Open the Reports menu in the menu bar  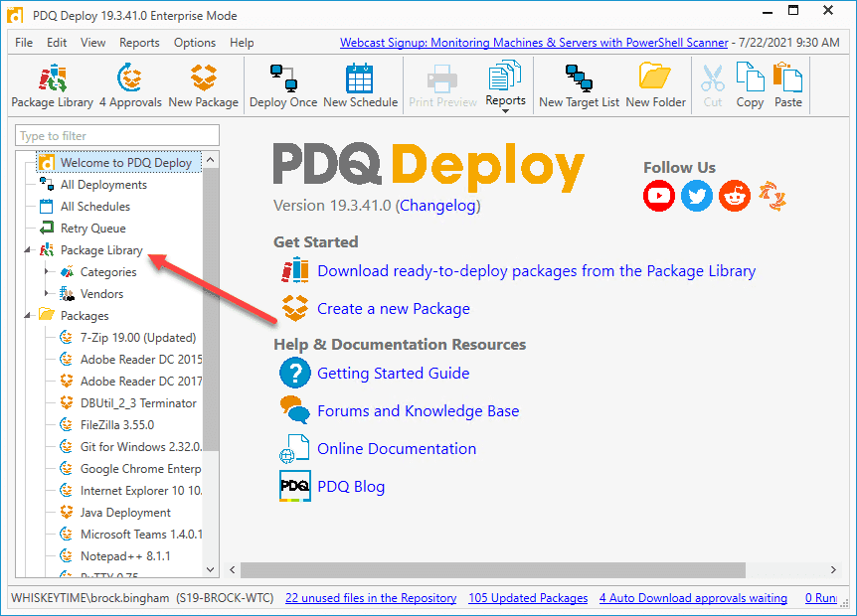[x=139, y=43]
